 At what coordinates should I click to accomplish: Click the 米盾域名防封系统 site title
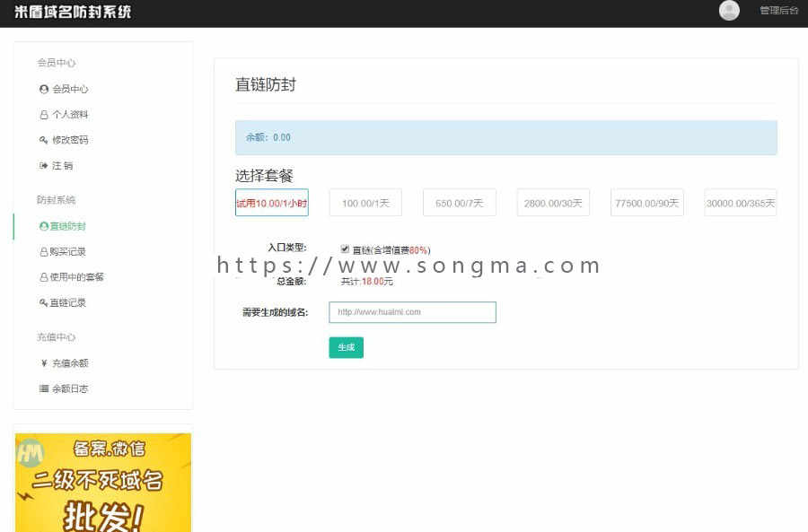click(x=73, y=12)
